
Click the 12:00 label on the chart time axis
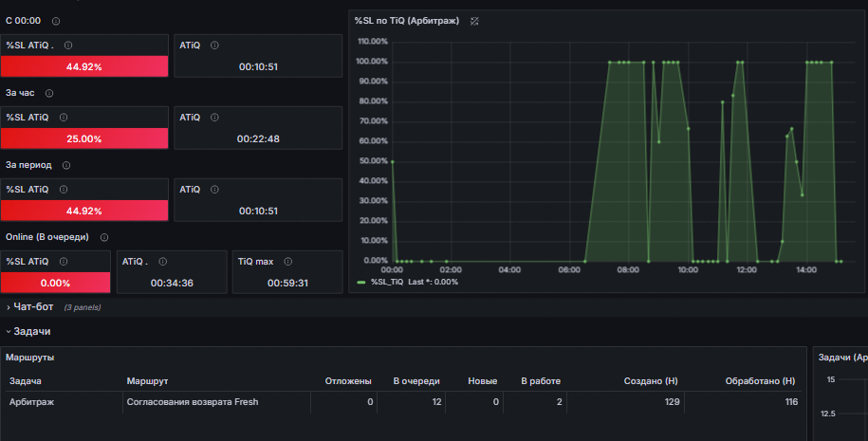coord(747,270)
